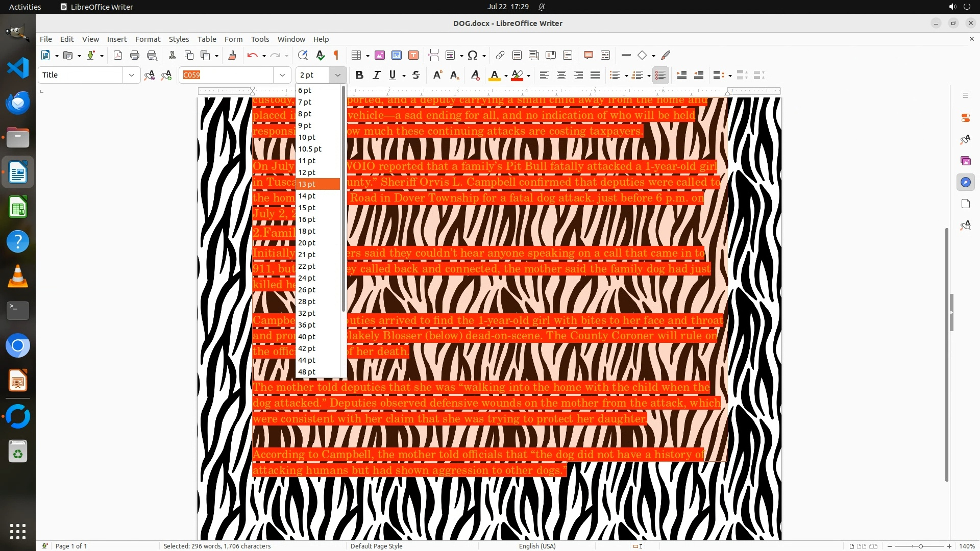
Task: Open the Styles menu
Action: (x=179, y=39)
